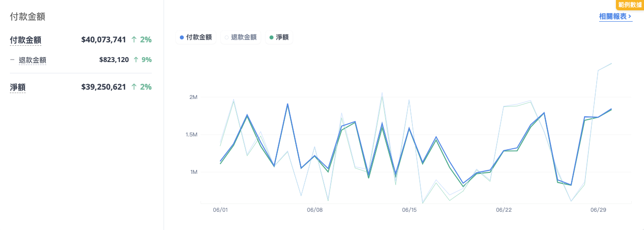644x230 pixels.
Task: Toggle the 付款金額 legend series
Action: pos(196,37)
